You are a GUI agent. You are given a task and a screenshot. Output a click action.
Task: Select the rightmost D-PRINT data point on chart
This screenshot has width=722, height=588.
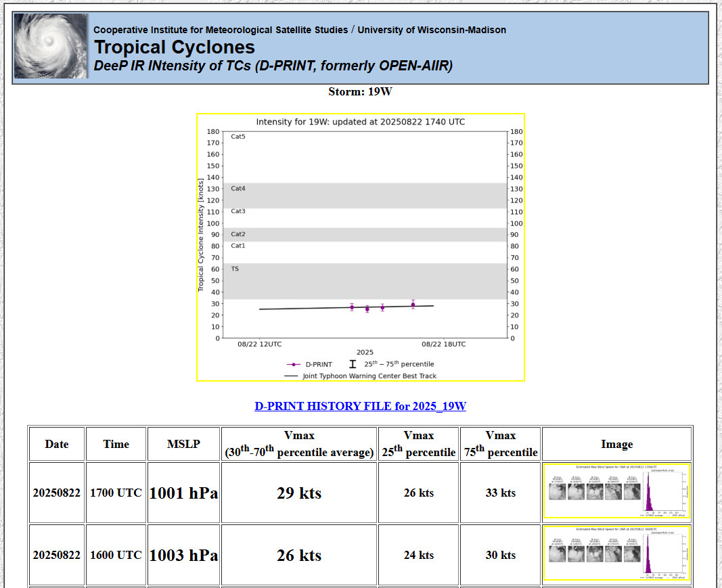(413, 304)
